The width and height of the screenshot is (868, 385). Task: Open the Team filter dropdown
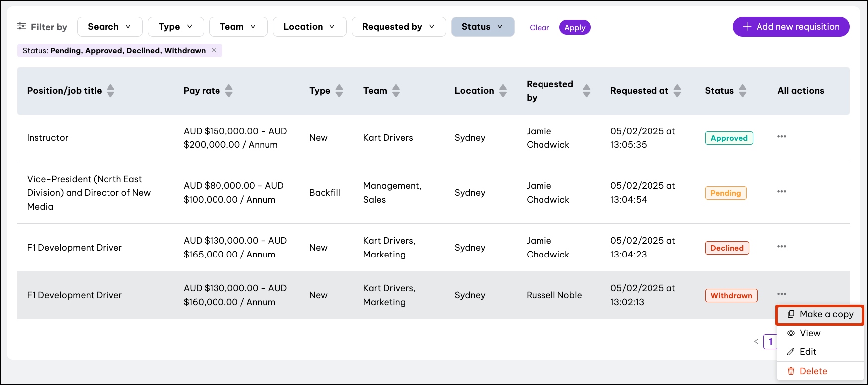(238, 27)
